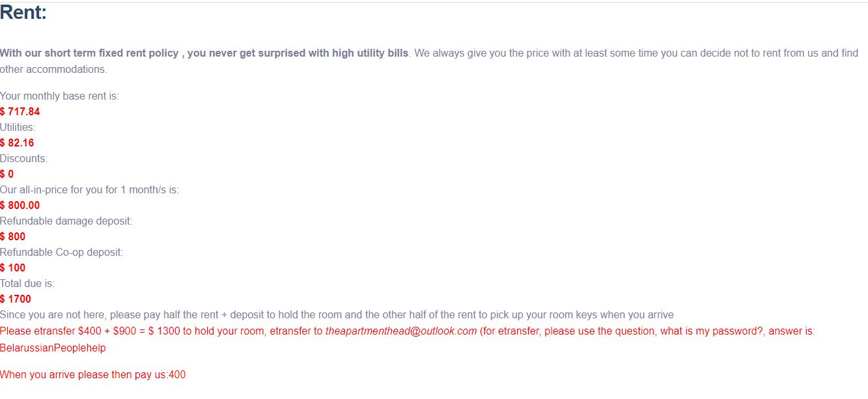Click the email theapartmenthead@outlook.com
Screen dimensions: 868x399
click(400, 331)
